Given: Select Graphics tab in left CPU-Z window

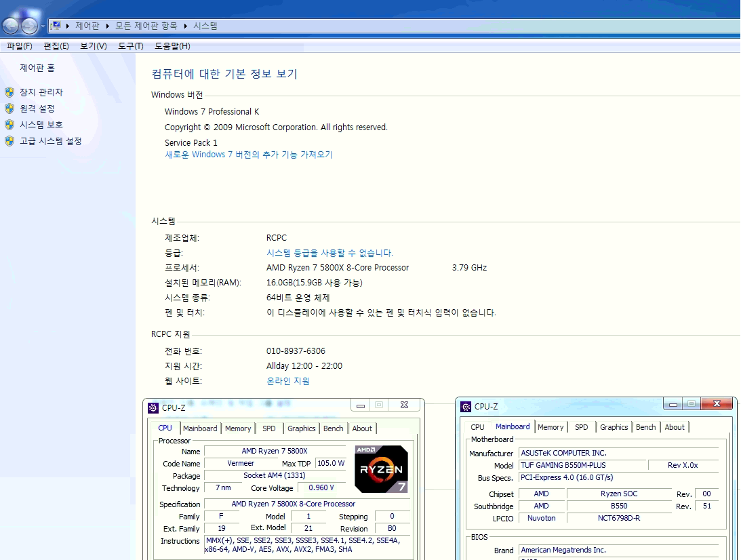Looking at the screenshot, I should tap(301, 428).
